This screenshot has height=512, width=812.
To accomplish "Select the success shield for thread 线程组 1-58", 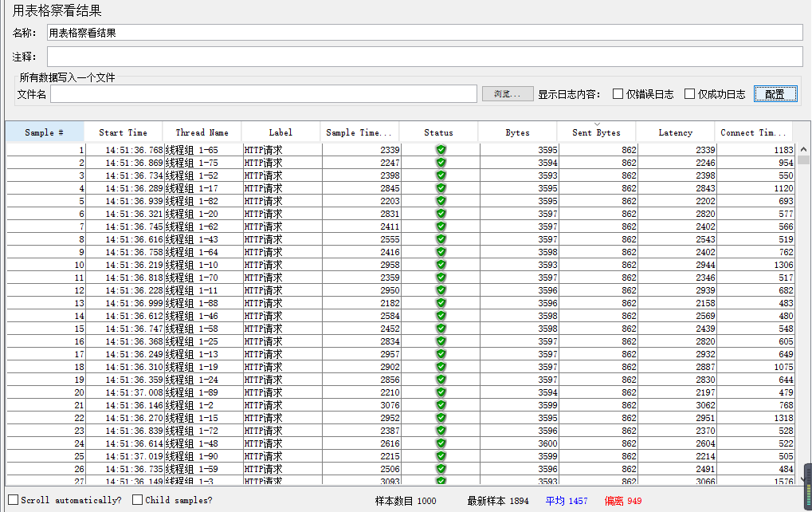I will (x=441, y=329).
